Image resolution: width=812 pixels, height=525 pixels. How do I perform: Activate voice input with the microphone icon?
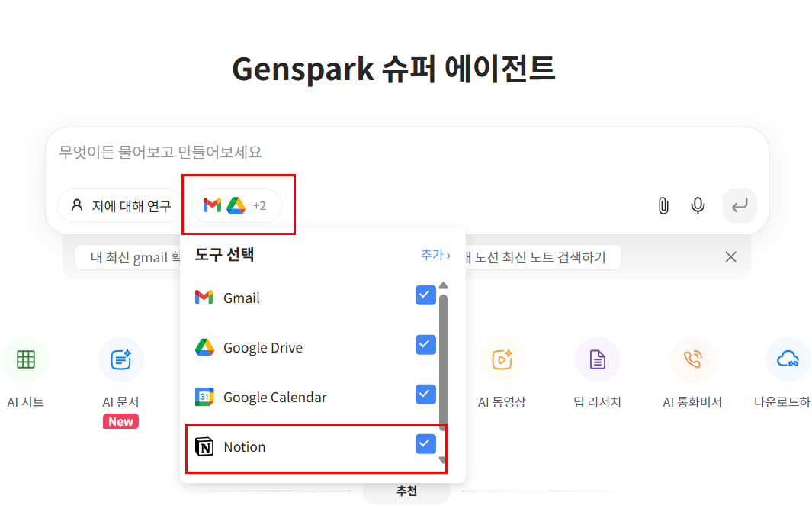(x=697, y=205)
